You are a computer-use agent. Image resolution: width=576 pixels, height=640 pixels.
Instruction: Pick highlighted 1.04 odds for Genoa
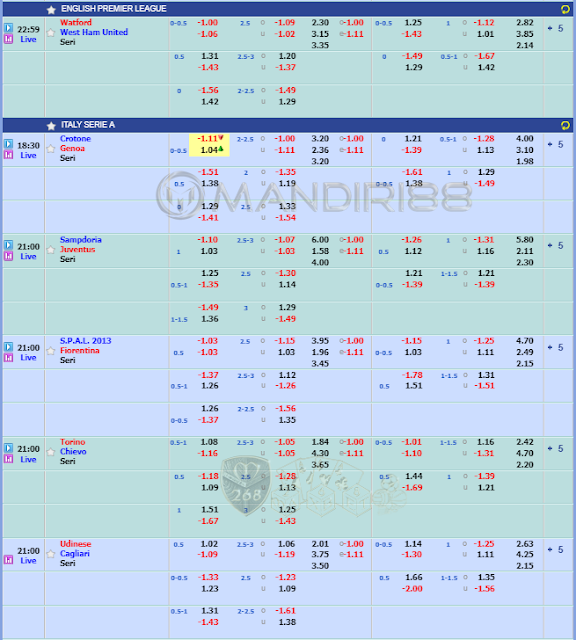pyautogui.click(x=211, y=150)
